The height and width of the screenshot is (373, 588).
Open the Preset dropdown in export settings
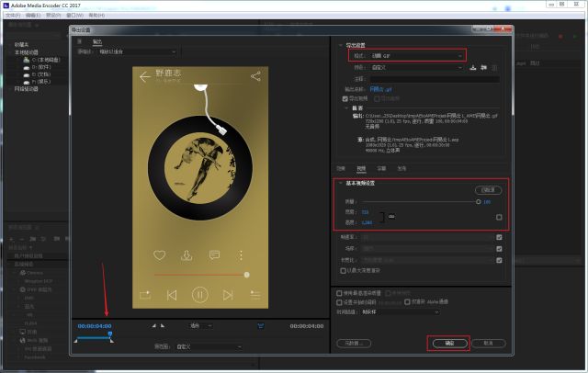point(416,67)
